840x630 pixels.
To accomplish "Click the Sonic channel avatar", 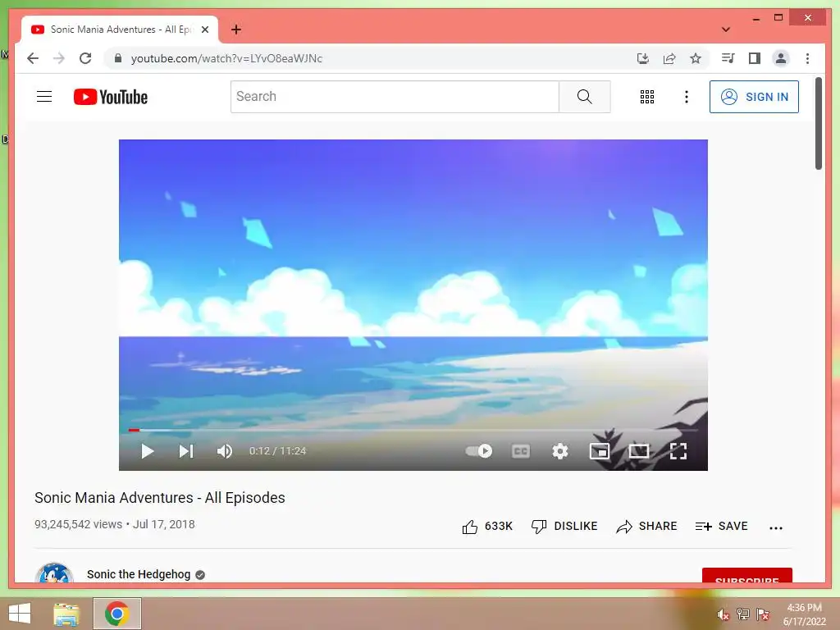I will click(x=54, y=573).
